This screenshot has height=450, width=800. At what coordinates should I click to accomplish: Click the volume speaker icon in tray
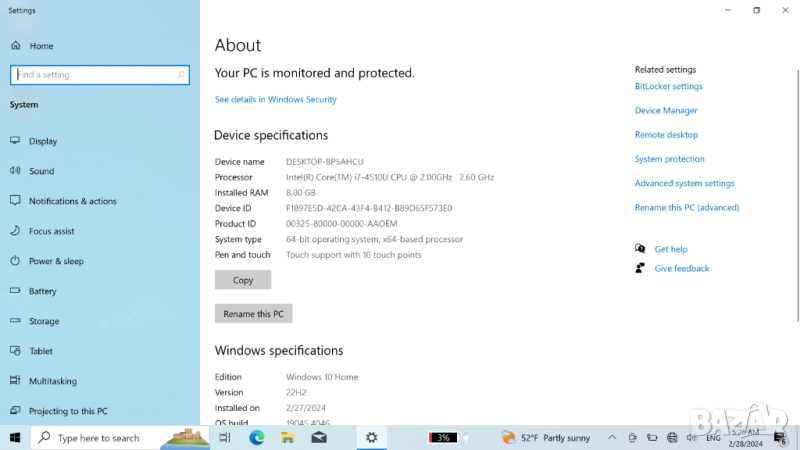[x=691, y=438]
